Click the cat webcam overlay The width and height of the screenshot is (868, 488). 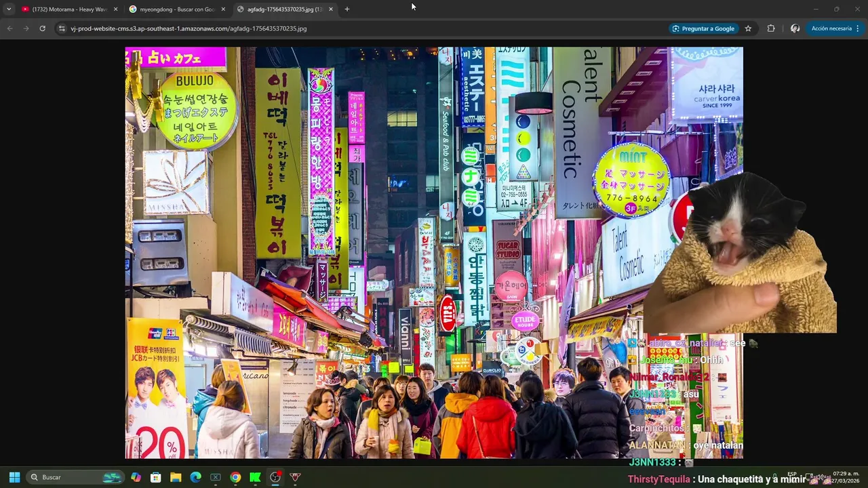[x=740, y=252]
